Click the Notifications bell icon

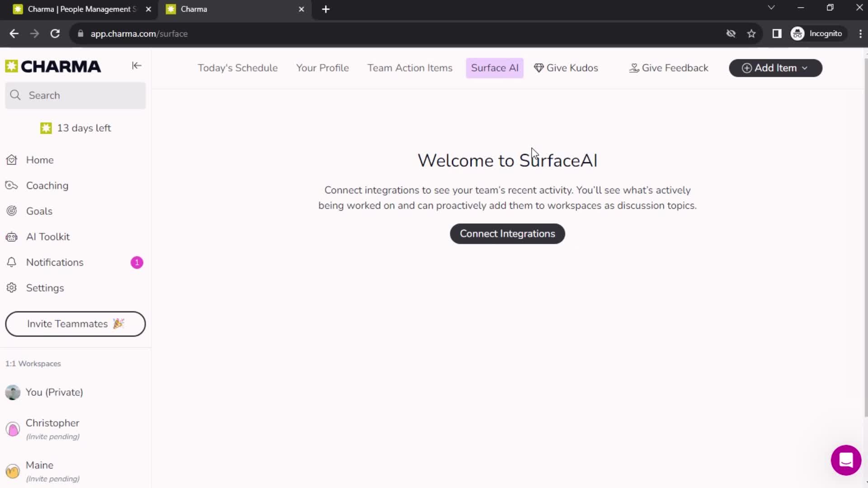(12, 262)
